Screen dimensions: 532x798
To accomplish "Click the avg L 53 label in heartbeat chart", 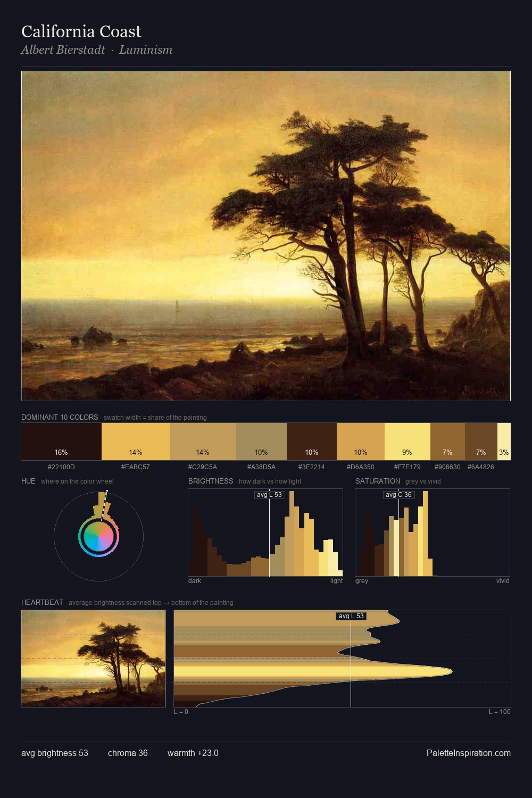I will tap(351, 616).
